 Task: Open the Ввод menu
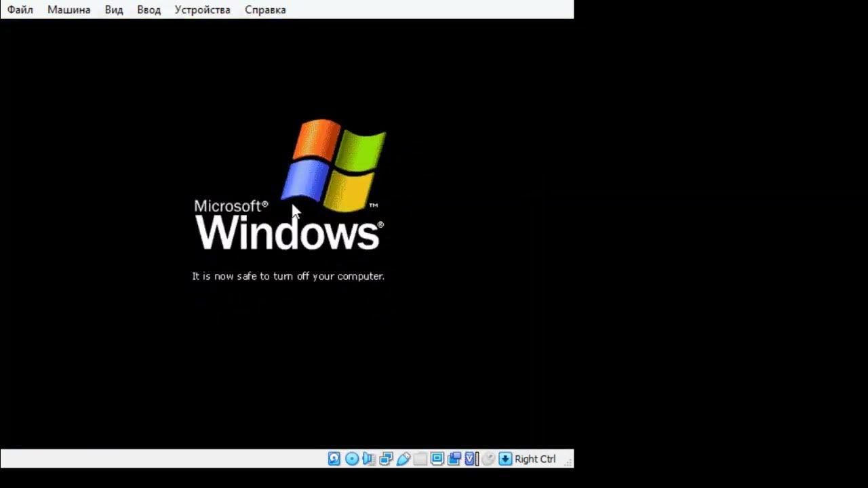pyautogui.click(x=149, y=9)
